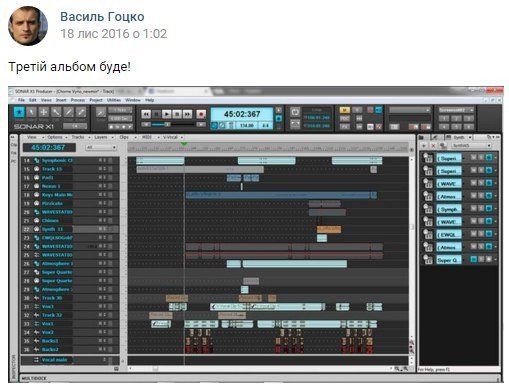Expand the Track view View dropdown
Image resolution: width=509 pixels, height=390 pixels.
coord(35,137)
